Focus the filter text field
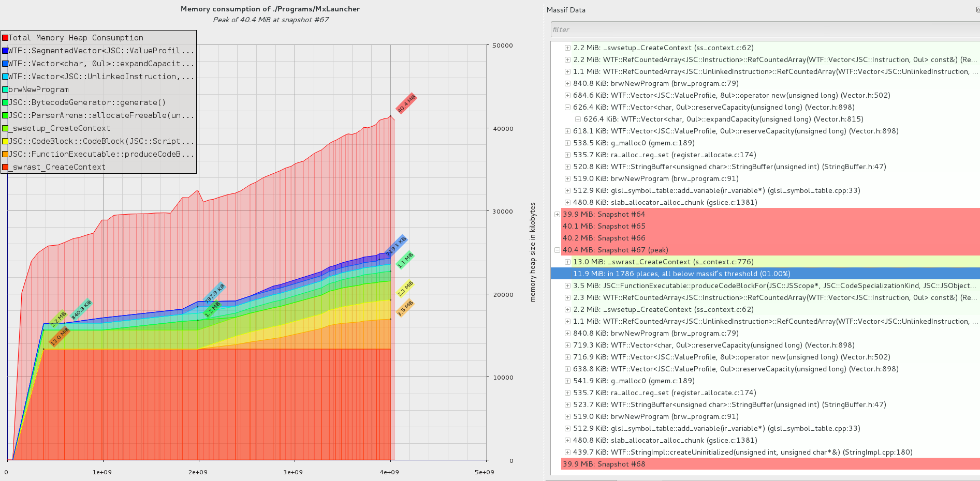Screen dimensions: 980x481 coord(764,29)
